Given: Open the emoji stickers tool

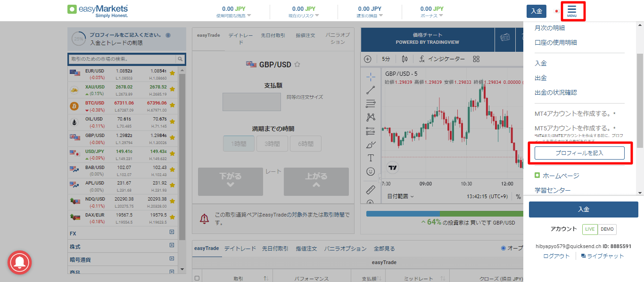Looking at the screenshot, I should tap(371, 170).
